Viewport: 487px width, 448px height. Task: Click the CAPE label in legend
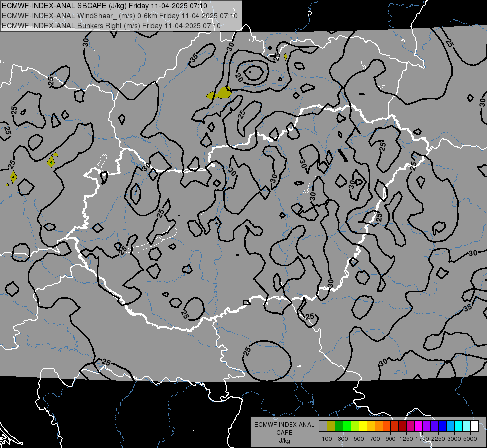(x=284, y=433)
